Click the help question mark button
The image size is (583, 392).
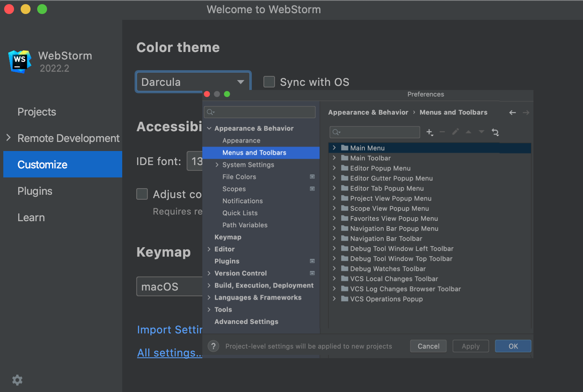[213, 346]
